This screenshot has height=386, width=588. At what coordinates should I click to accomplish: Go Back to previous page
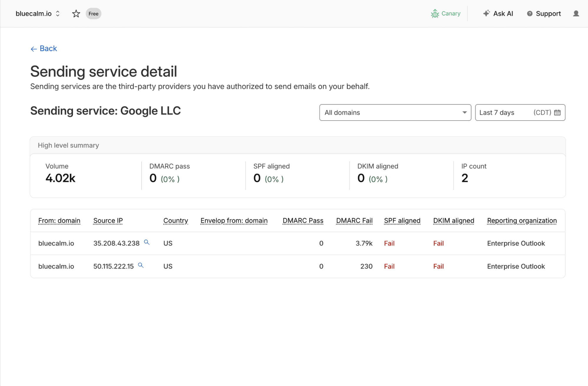44,49
